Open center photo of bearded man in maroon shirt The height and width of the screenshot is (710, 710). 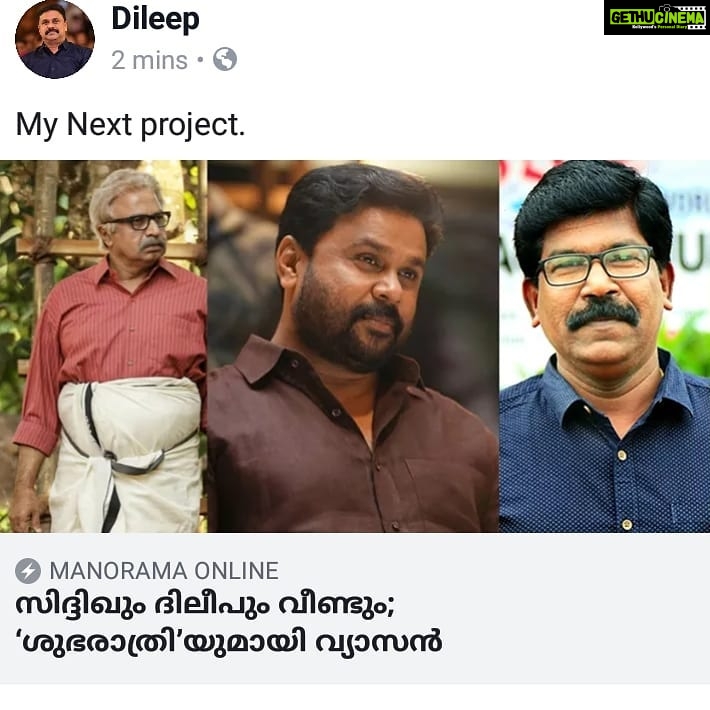353,346
